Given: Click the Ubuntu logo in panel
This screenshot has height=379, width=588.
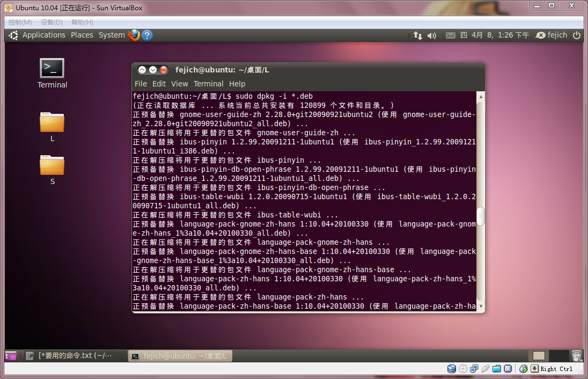Looking at the screenshot, I should click(13, 35).
